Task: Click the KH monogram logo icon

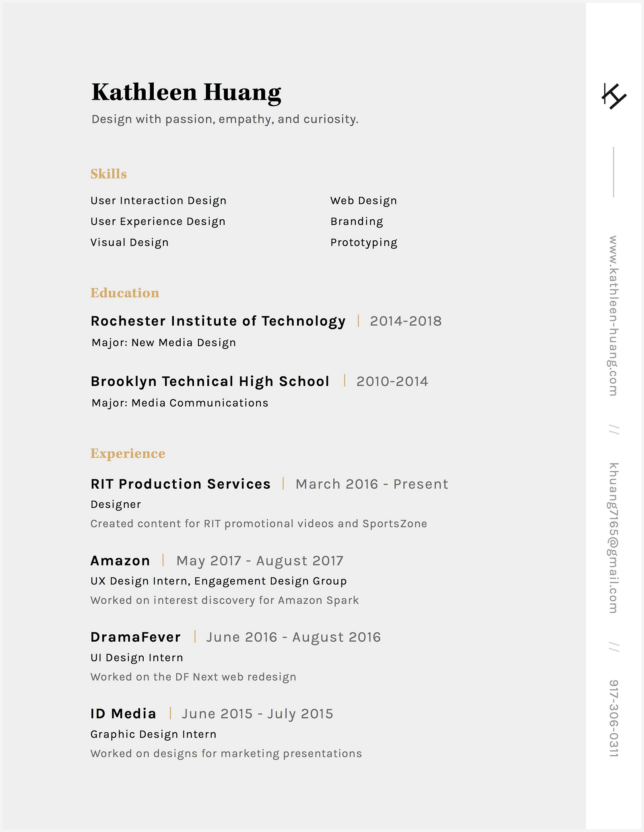Action: click(613, 96)
